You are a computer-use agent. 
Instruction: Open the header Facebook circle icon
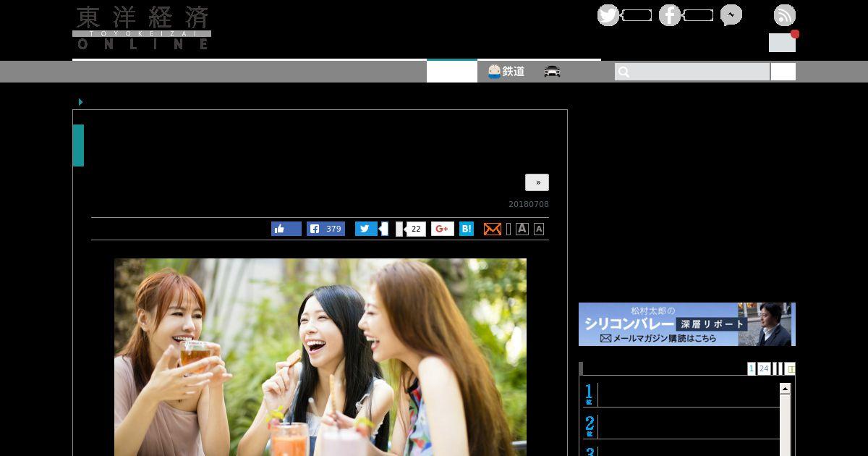coord(670,15)
